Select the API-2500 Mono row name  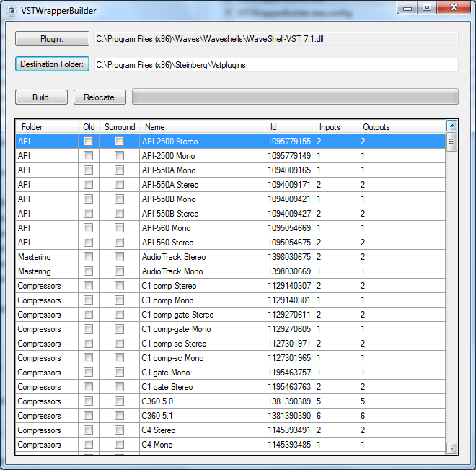[x=202, y=156]
